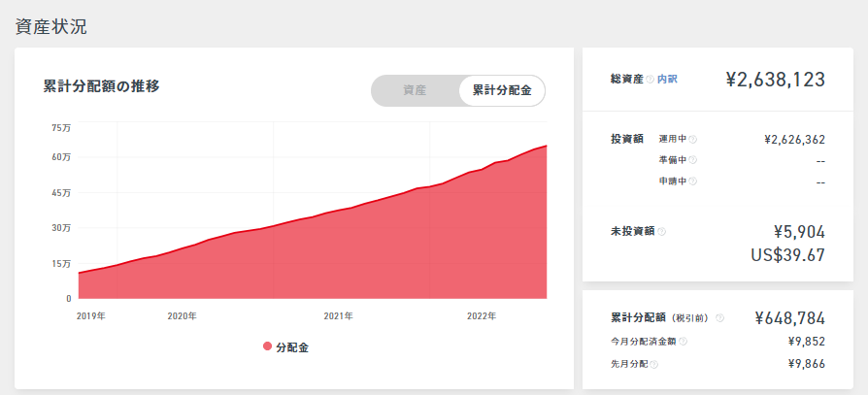Image resolution: width=868 pixels, height=395 pixels.
Task: Click this month's distribution ¥9,852
Action: [x=807, y=342]
